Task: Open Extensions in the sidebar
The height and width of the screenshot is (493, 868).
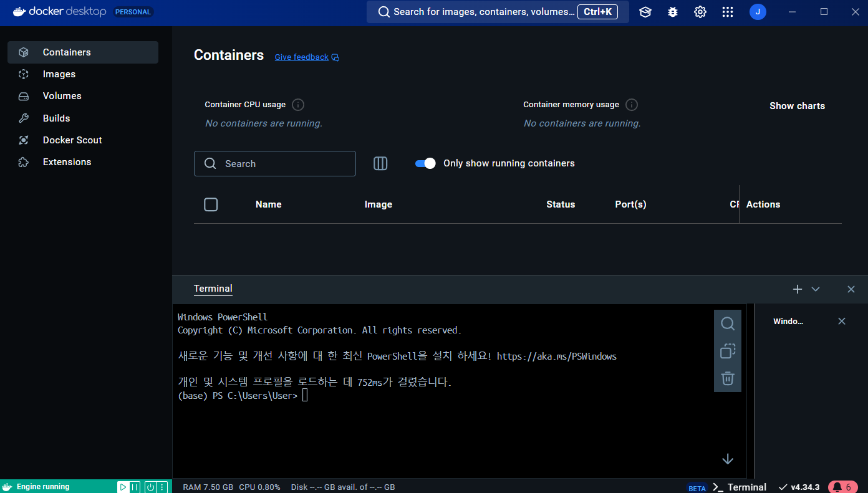Action: (83, 162)
